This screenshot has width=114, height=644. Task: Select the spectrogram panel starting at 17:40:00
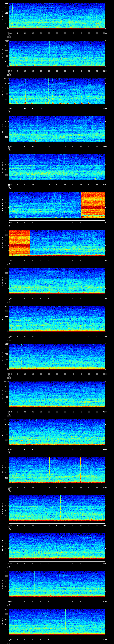click(57, 432)
